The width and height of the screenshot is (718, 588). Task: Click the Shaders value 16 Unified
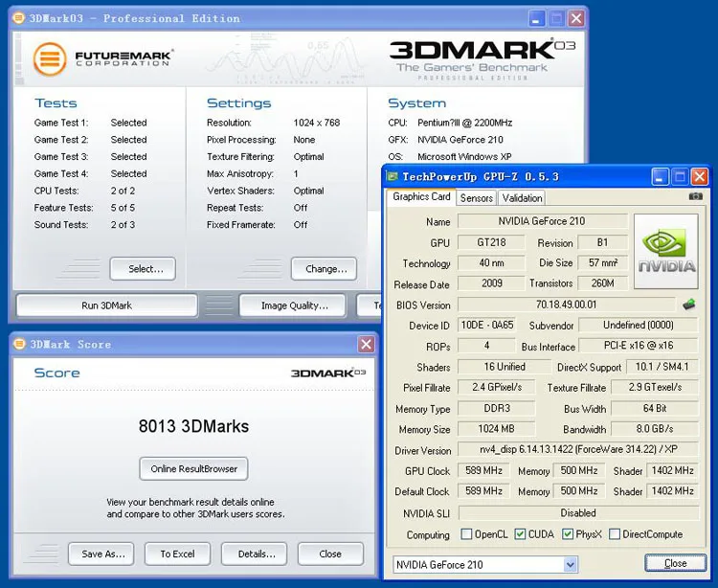(505, 367)
